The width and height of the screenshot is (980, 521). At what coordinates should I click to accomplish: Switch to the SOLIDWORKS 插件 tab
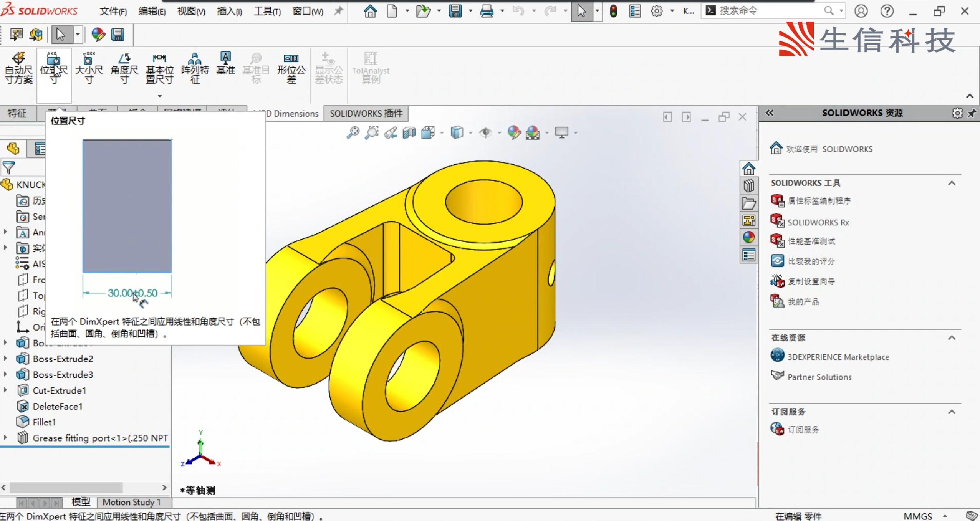[x=366, y=114]
